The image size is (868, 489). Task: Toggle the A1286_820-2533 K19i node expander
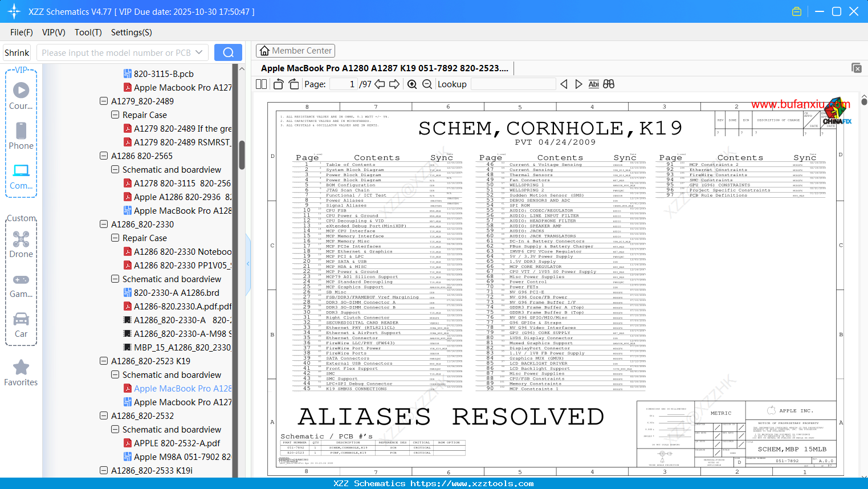[104, 470]
